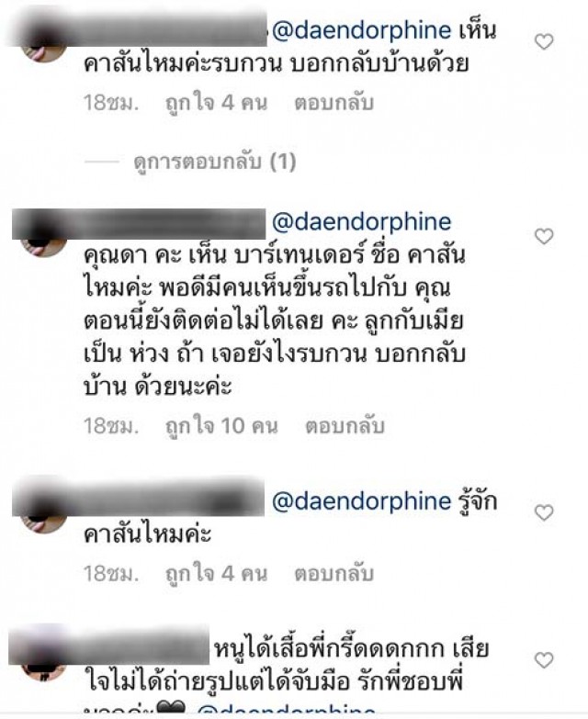The height and width of the screenshot is (719, 588).
Task: Like the รู้จักคาสันไหมค่ะ comment
Action: (544, 512)
